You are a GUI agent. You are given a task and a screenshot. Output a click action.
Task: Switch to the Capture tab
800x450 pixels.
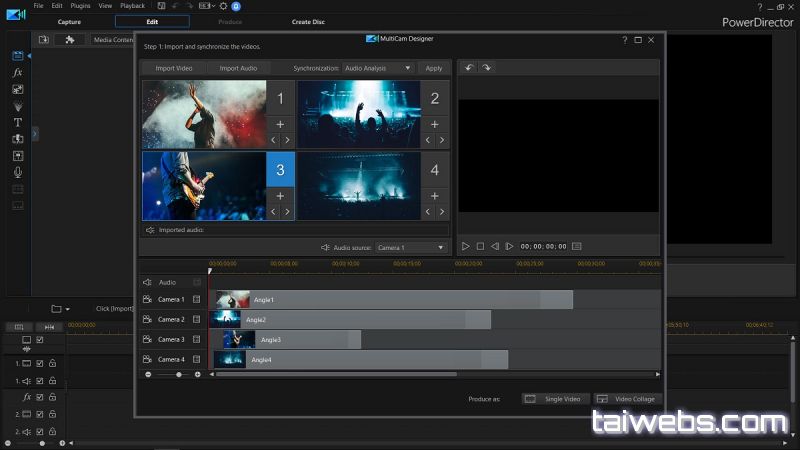point(69,21)
